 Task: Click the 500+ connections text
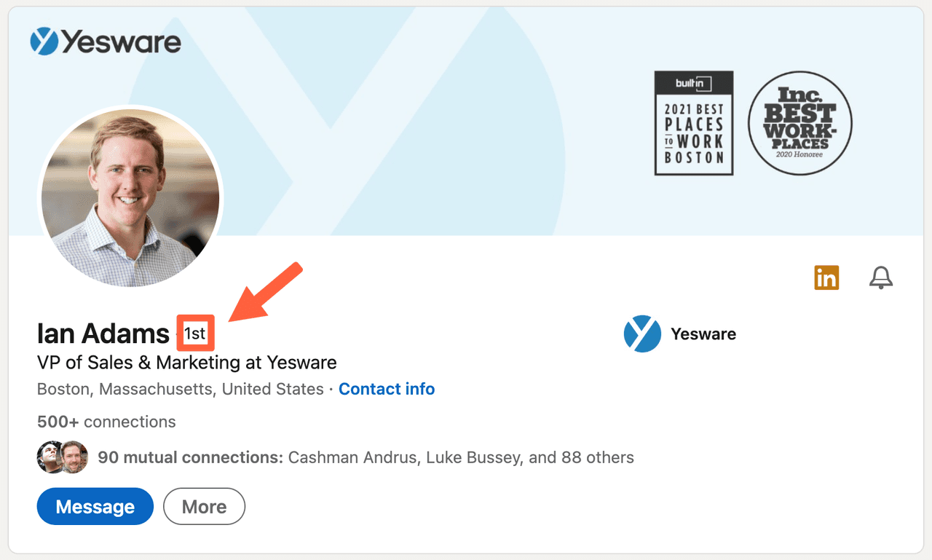pyautogui.click(x=106, y=422)
